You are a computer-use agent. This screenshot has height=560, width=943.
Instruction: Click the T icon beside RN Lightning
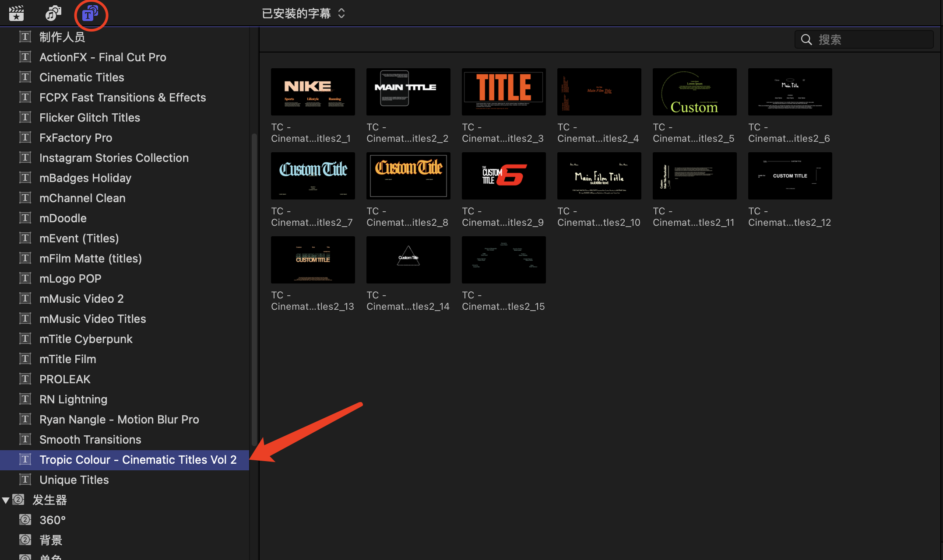25,399
